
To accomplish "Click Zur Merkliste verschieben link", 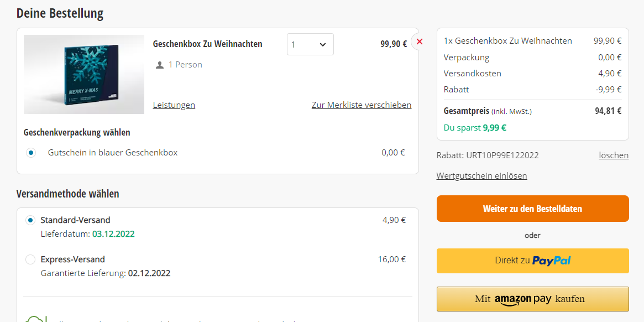I will point(362,105).
